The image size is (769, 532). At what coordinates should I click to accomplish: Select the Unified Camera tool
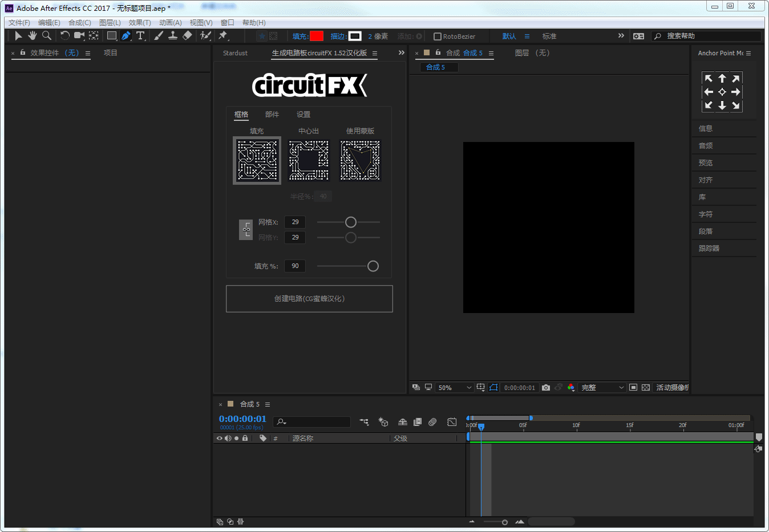(x=79, y=36)
